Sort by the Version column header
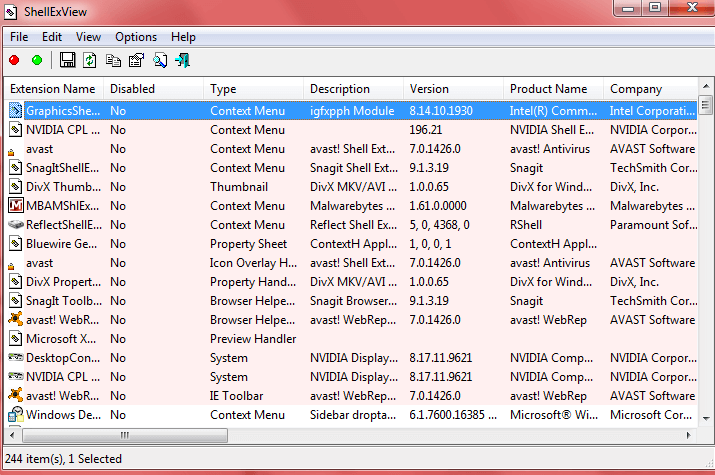 pyautogui.click(x=453, y=89)
